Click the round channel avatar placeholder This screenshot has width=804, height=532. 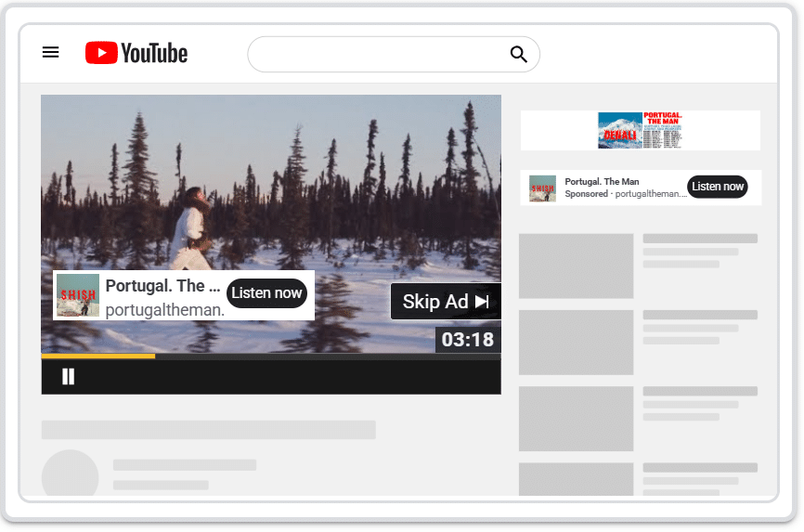coord(71,475)
